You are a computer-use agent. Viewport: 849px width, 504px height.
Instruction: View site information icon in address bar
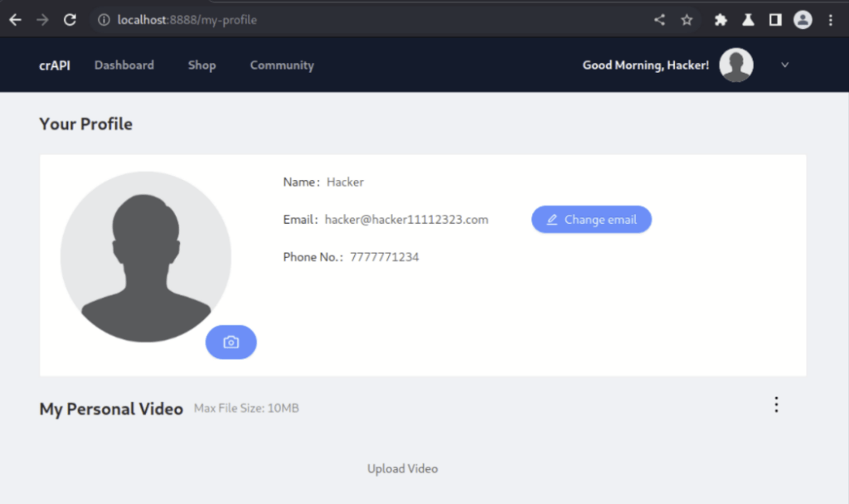click(x=104, y=20)
